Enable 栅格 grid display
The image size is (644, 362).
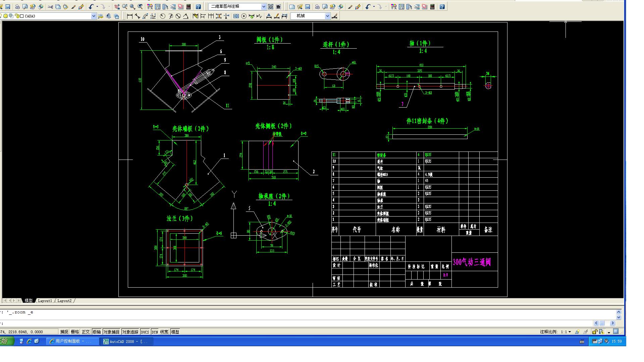75,332
